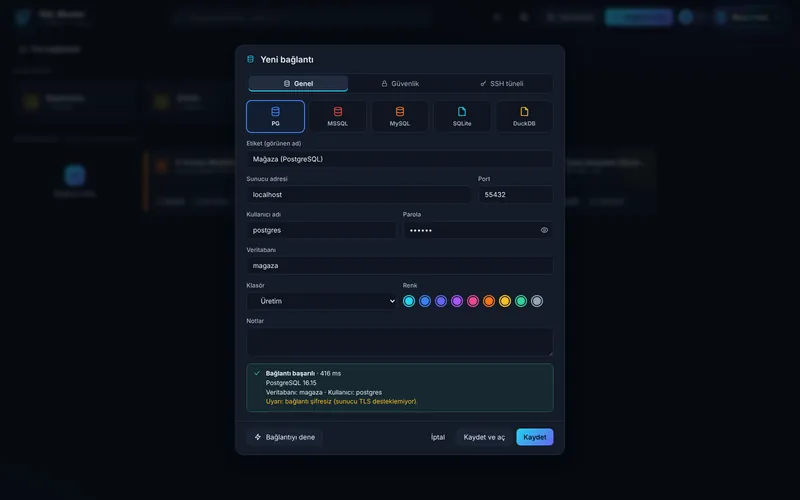The height and width of the screenshot is (500, 800).
Task: Pick the cyan color swatch
Action: (409, 301)
